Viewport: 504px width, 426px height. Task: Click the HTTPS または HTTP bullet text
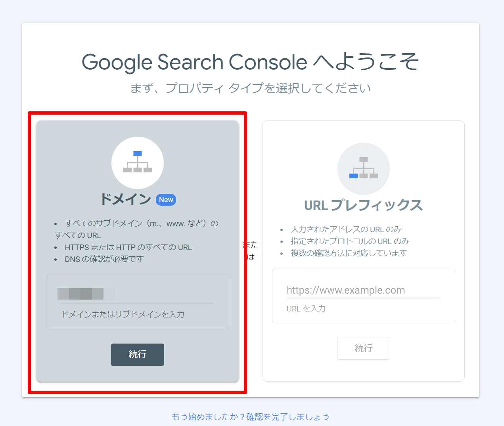pos(128,247)
